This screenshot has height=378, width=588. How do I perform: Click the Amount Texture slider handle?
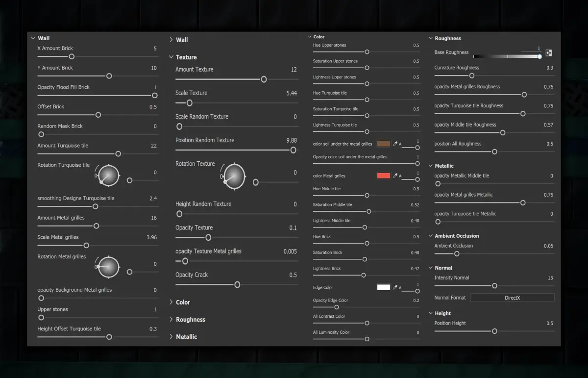click(x=264, y=79)
